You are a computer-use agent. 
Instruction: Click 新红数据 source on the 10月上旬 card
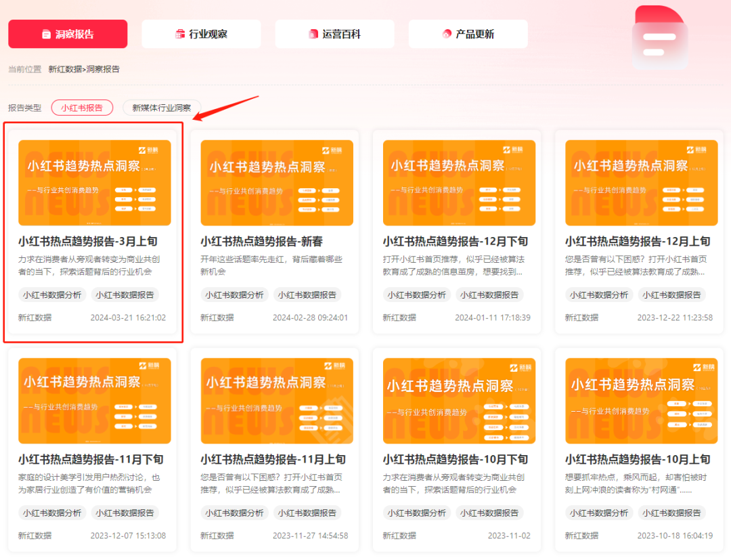pos(582,536)
